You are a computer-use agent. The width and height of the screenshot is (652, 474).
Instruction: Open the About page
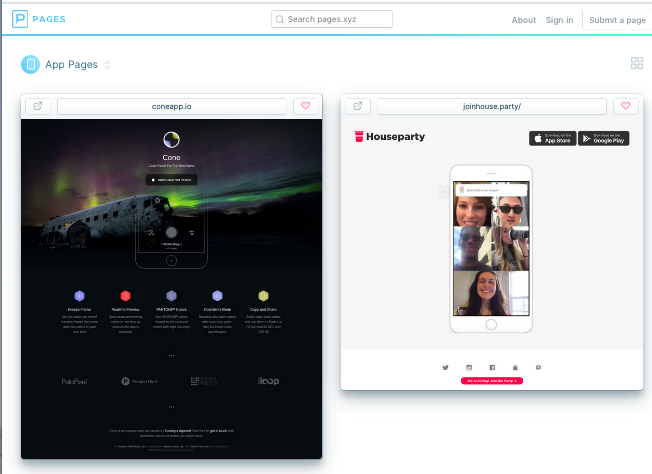tap(524, 20)
